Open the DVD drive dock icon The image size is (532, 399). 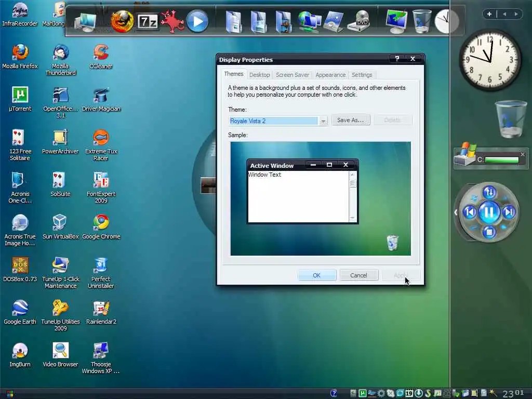[x=360, y=21]
